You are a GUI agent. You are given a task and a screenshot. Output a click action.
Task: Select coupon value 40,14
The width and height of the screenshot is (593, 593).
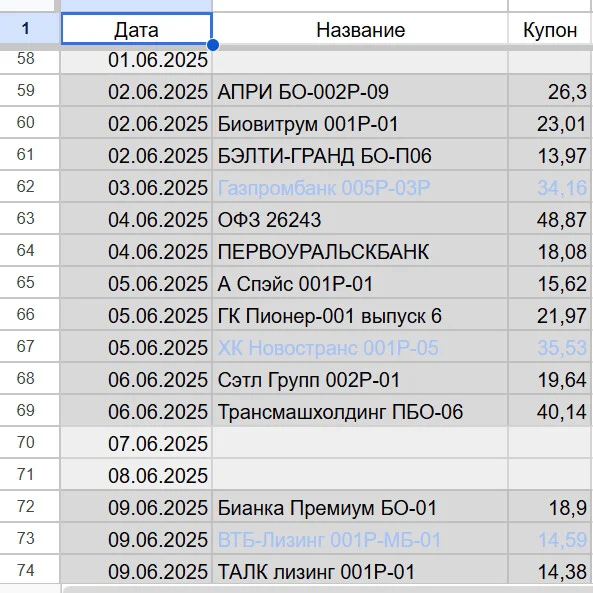[x=550, y=411]
